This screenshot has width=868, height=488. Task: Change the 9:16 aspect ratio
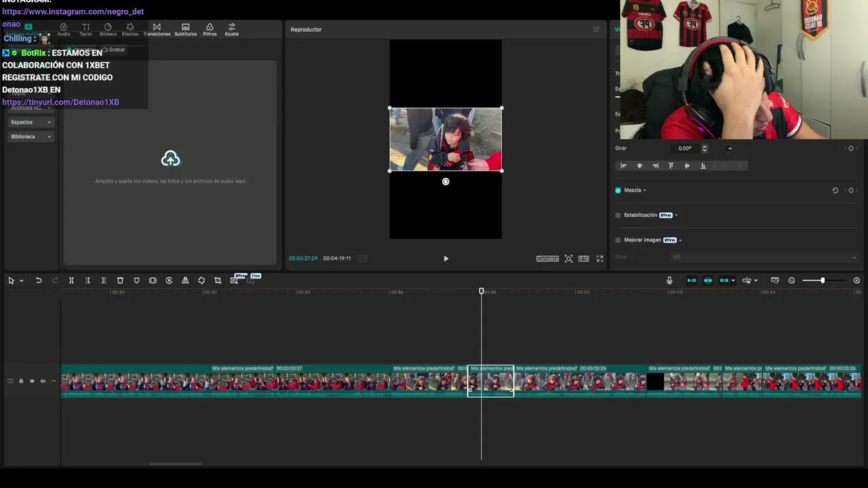pyautogui.click(x=583, y=258)
